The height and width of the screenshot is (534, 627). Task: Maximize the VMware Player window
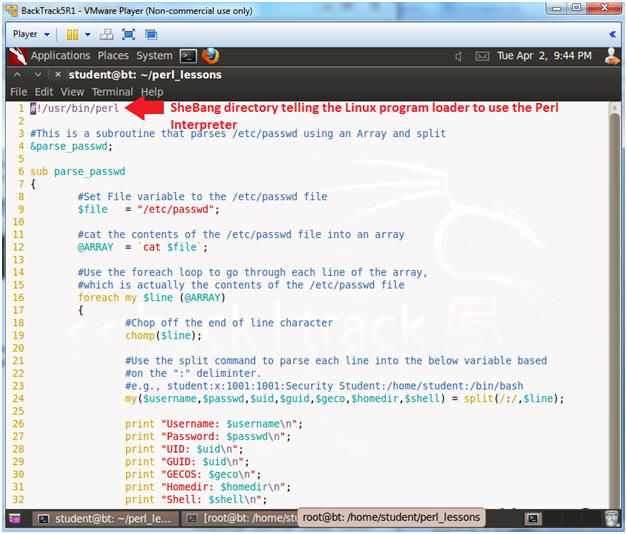click(x=577, y=8)
